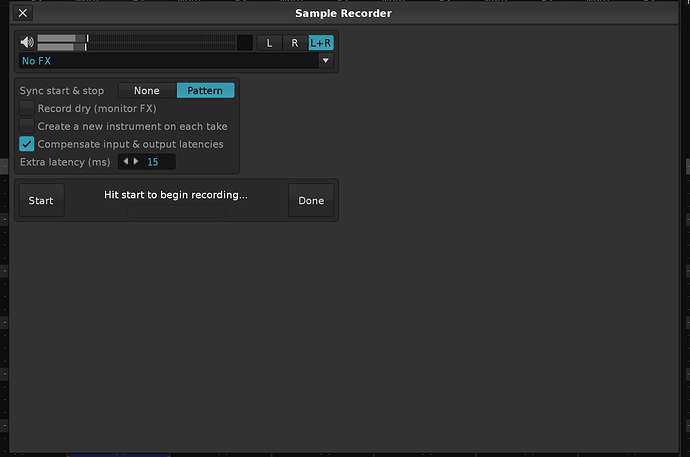Select the R input channel

coord(295,43)
